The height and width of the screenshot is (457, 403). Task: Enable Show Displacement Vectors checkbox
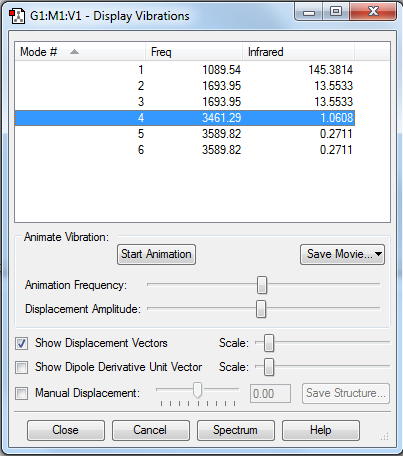[x=22, y=343]
